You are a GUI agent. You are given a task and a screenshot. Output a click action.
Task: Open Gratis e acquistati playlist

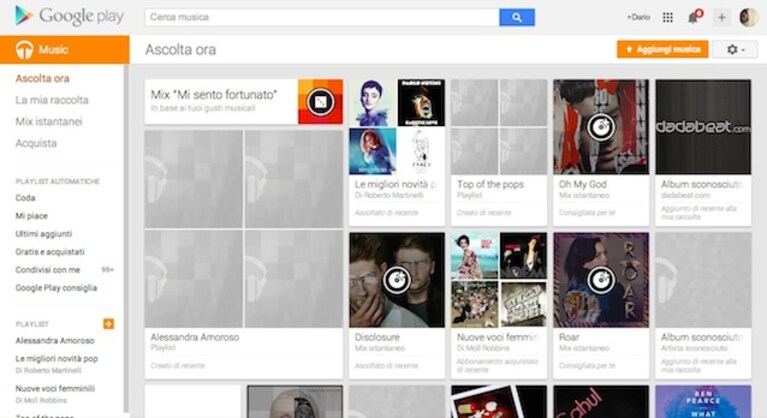click(50, 252)
